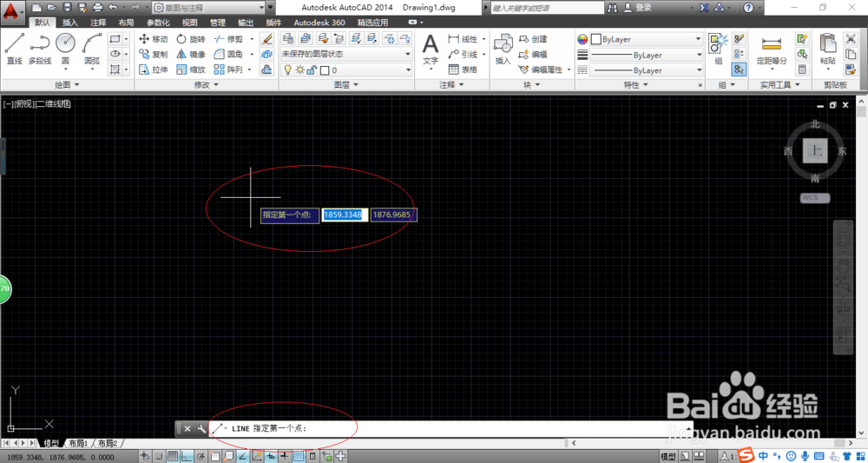The width and height of the screenshot is (868, 463).
Task: Click the erase tool icon in 修改 panel
Action: [266, 39]
